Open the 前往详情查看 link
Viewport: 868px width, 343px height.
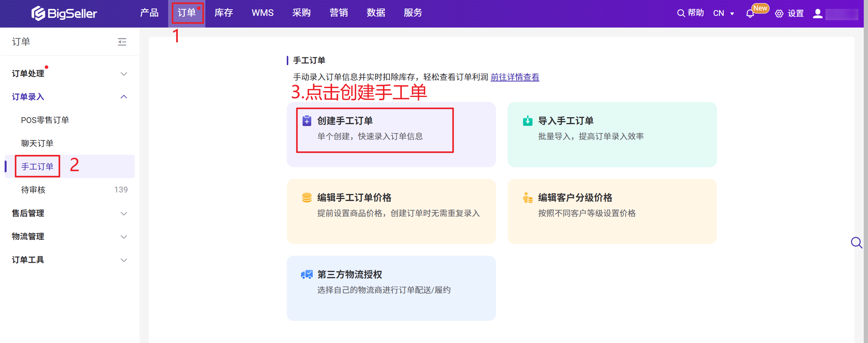click(515, 77)
